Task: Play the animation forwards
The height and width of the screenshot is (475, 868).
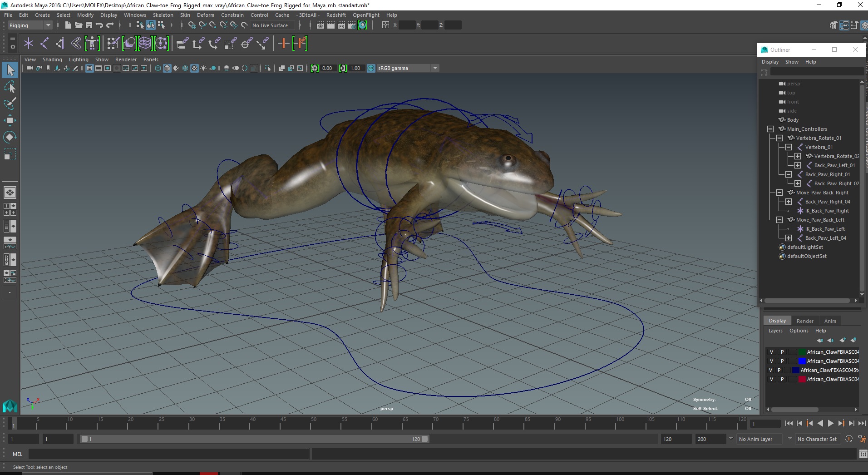Action: pyautogui.click(x=831, y=423)
